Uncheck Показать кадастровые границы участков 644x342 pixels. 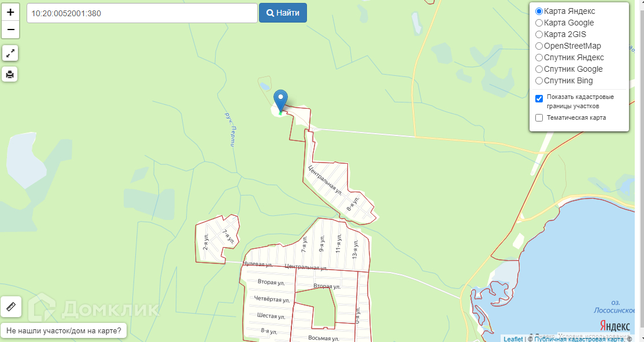coord(539,98)
